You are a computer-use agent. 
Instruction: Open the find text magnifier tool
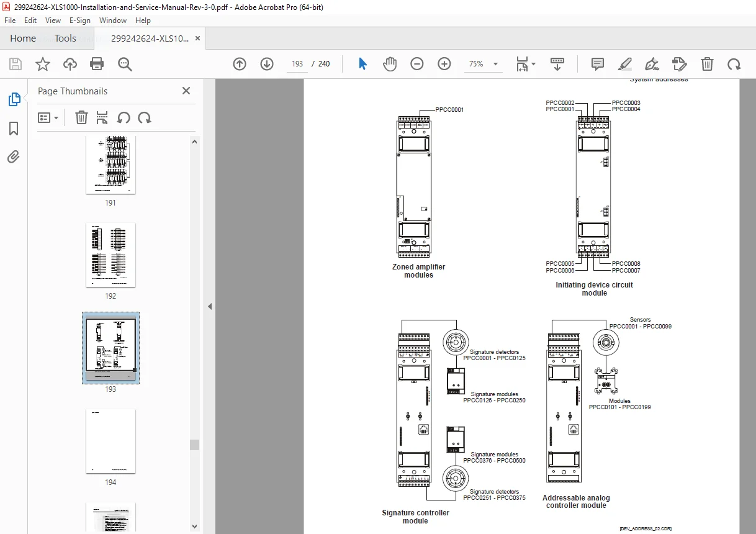coord(125,64)
